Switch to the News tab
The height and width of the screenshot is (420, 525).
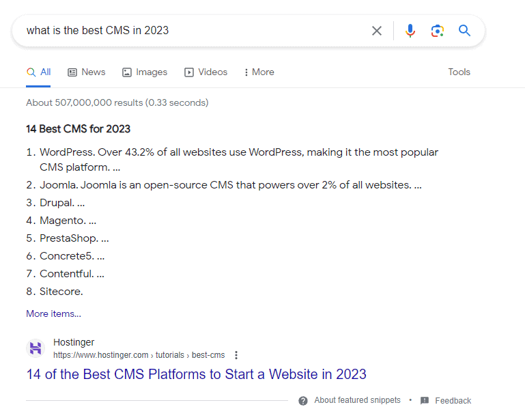tap(87, 72)
